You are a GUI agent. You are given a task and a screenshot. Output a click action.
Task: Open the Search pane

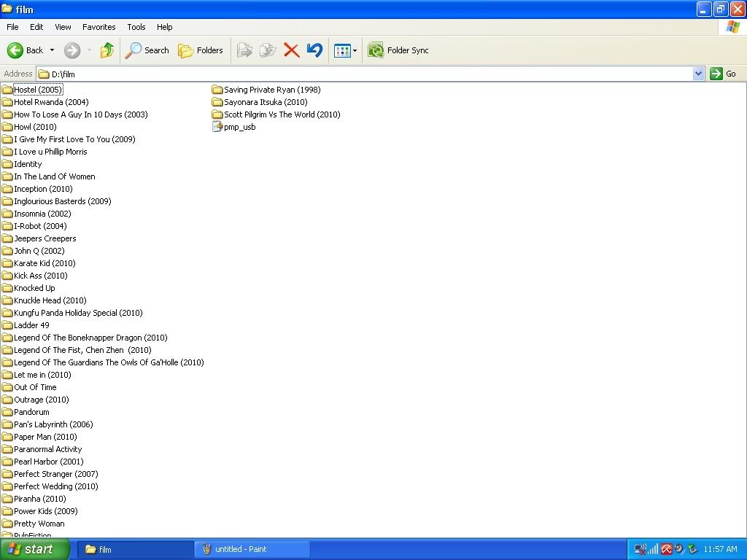(147, 50)
